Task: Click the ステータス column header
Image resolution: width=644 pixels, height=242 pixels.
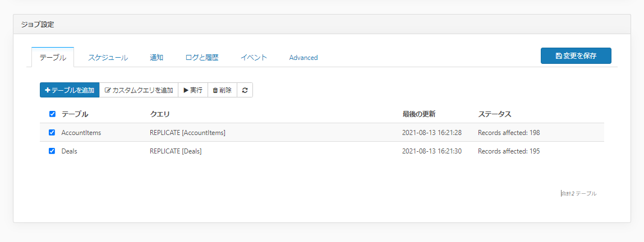Action: coord(495,114)
